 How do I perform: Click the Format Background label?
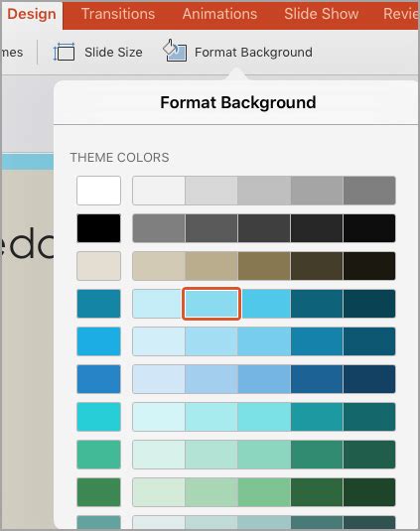pyautogui.click(x=253, y=53)
